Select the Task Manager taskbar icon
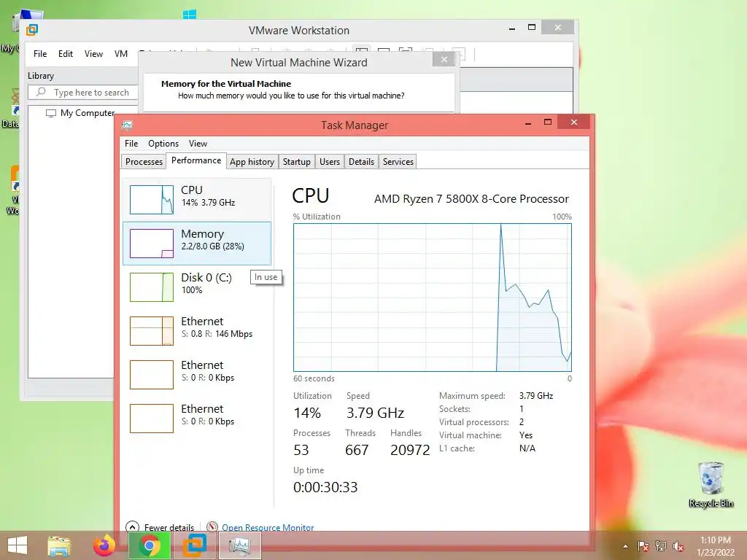Viewport: 747px width, 560px height. point(239,545)
